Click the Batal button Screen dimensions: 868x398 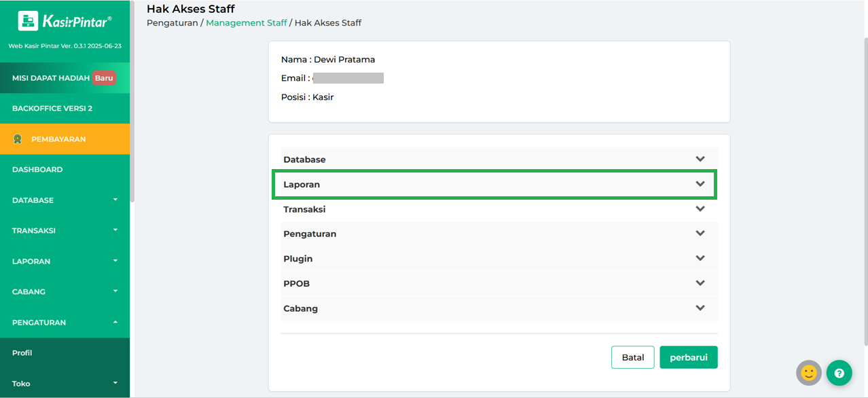click(x=632, y=357)
